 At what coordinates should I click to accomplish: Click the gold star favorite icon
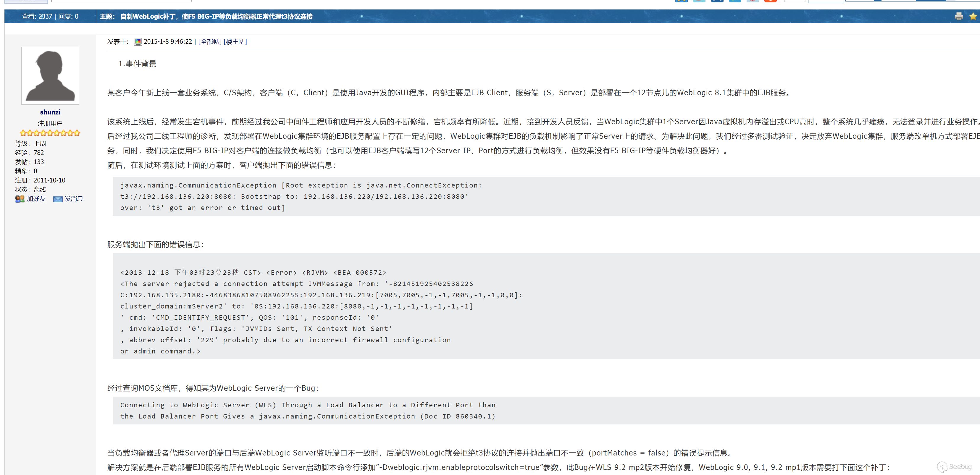(x=973, y=16)
